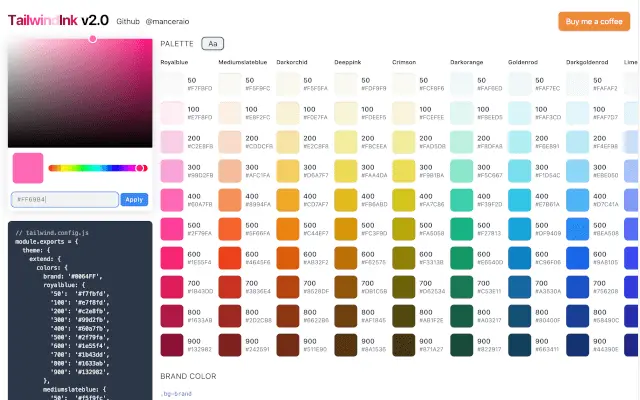Select the Darkorchid 700 swatch

point(288,287)
